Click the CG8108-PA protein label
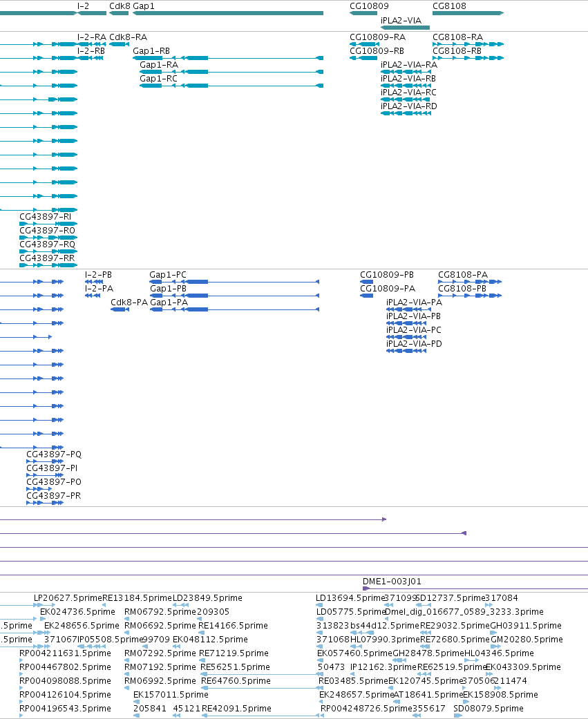588x719 pixels. tap(463, 275)
